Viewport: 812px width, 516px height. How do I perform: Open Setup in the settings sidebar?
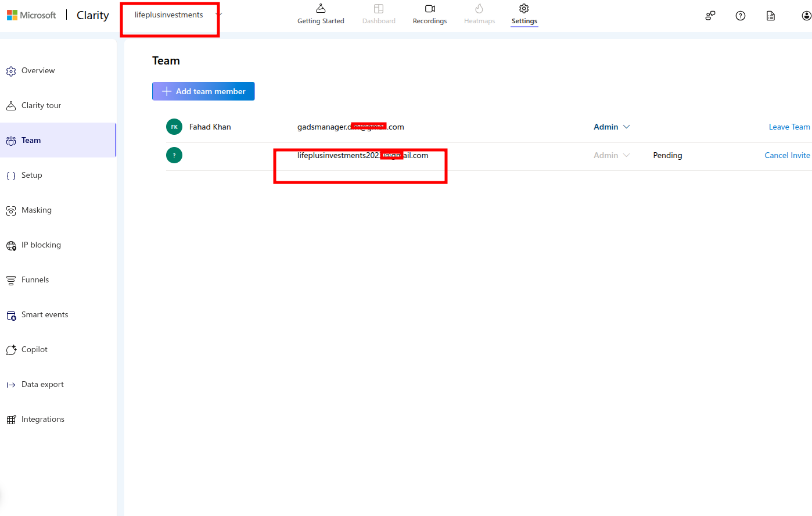(58, 175)
